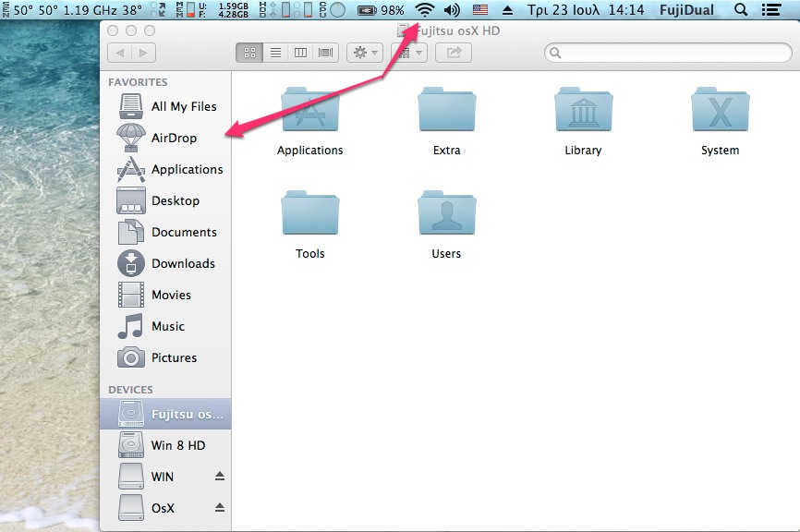Eject the WIN drive
This screenshot has height=532, width=800.
tap(219, 477)
